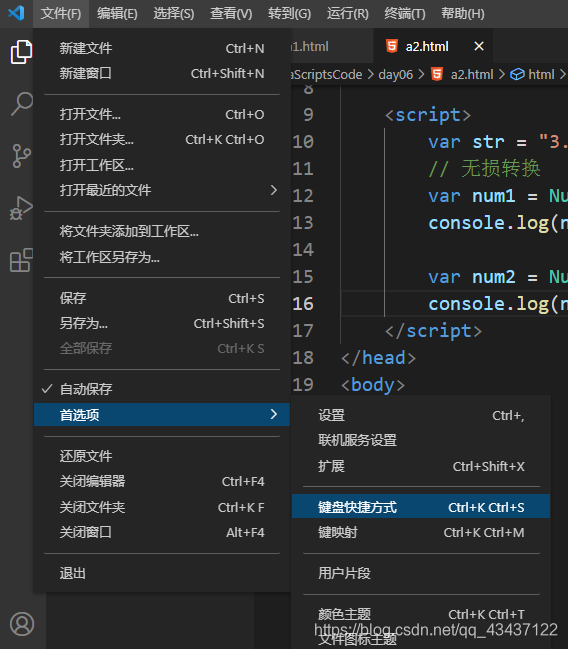Switch to the partially visible 1.html tab
Image resolution: width=568 pixels, height=649 pixels.
tap(331, 46)
